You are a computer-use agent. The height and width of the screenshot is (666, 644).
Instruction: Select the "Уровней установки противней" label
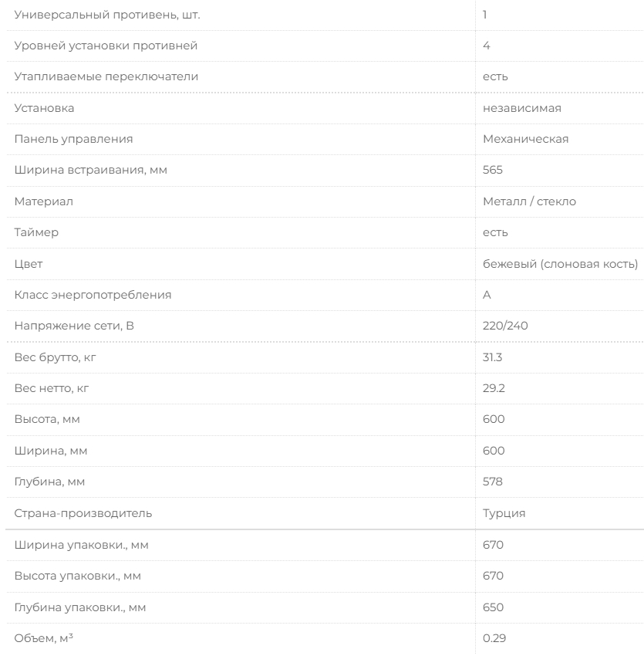point(106,46)
